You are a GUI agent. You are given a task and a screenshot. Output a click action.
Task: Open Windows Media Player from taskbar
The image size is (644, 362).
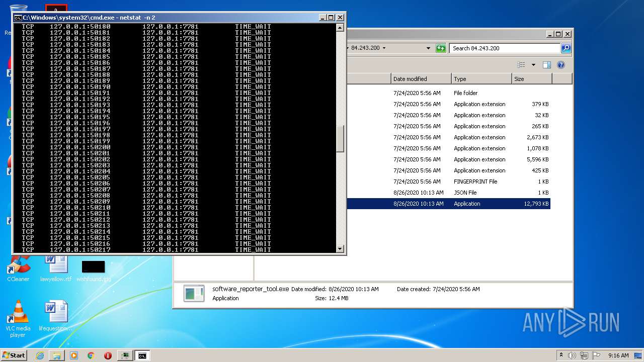pyautogui.click(x=74, y=355)
